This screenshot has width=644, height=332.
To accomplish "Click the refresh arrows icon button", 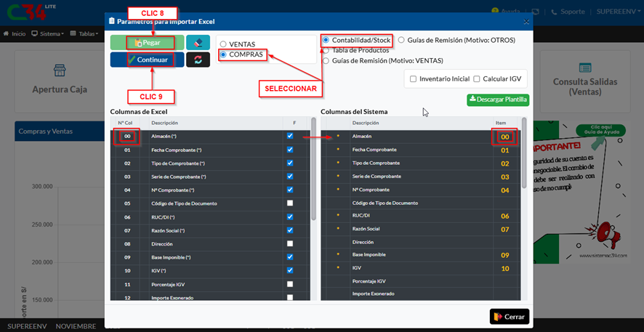I will point(198,60).
